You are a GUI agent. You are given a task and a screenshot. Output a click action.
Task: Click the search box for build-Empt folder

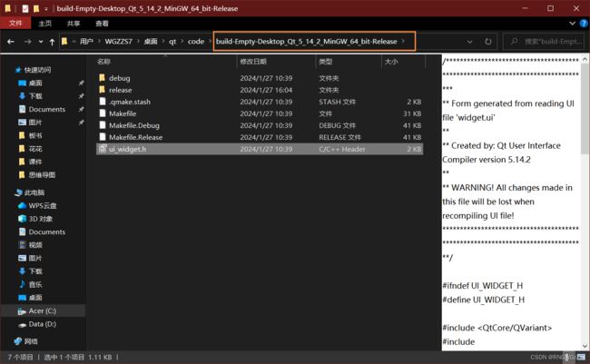coord(544,42)
